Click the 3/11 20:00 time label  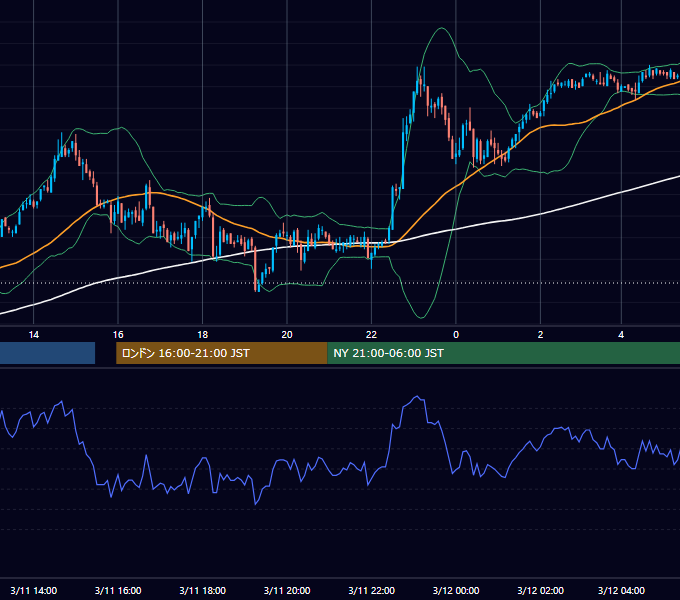[287, 590]
